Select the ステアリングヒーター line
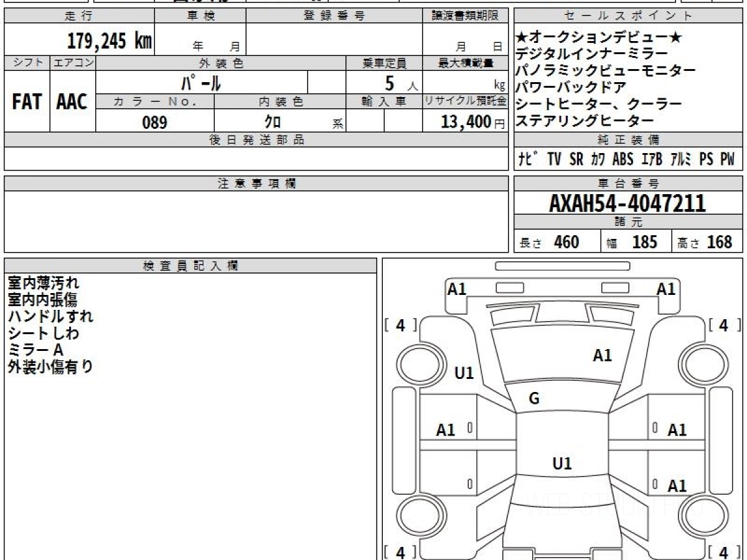Screen dimensions: 747x560 click(x=585, y=120)
